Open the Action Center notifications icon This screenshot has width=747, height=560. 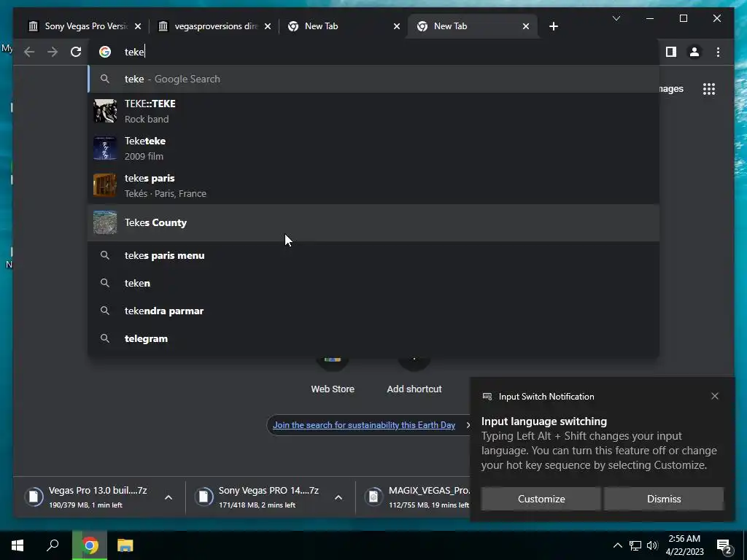pos(724,545)
